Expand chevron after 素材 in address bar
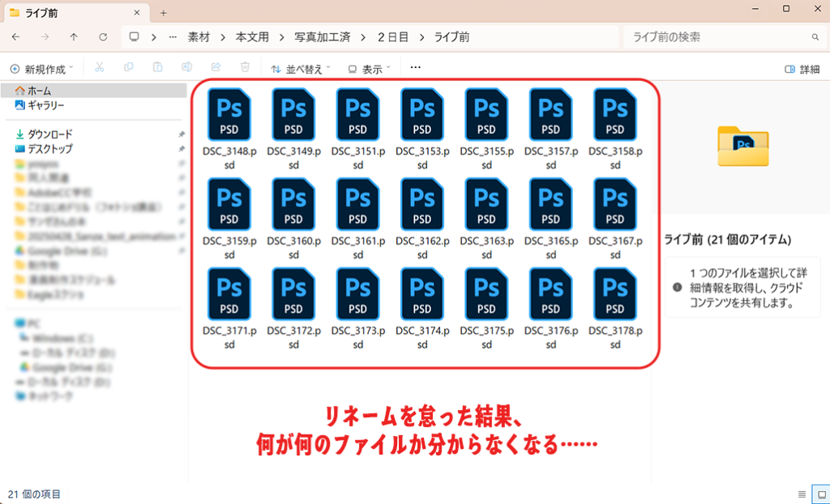The width and height of the screenshot is (830, 504). [x=223, y=37]
